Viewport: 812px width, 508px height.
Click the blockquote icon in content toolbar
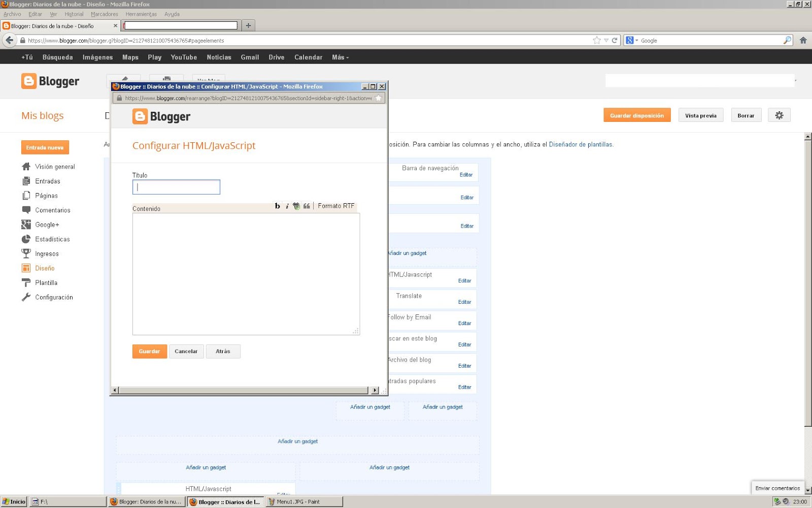click(307, 206)
